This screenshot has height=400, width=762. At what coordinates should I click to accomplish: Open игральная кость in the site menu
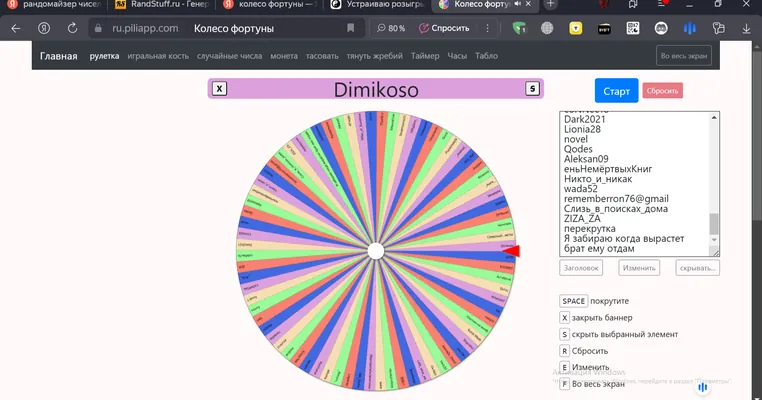coord(158,56)
